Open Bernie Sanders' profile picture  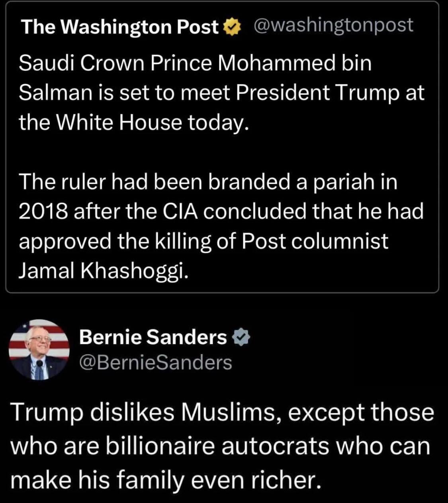pos(39,349)
